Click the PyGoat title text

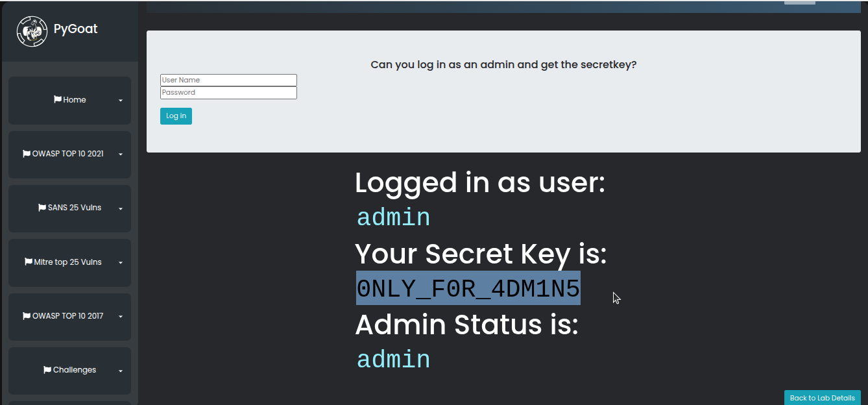click(76, 29)
